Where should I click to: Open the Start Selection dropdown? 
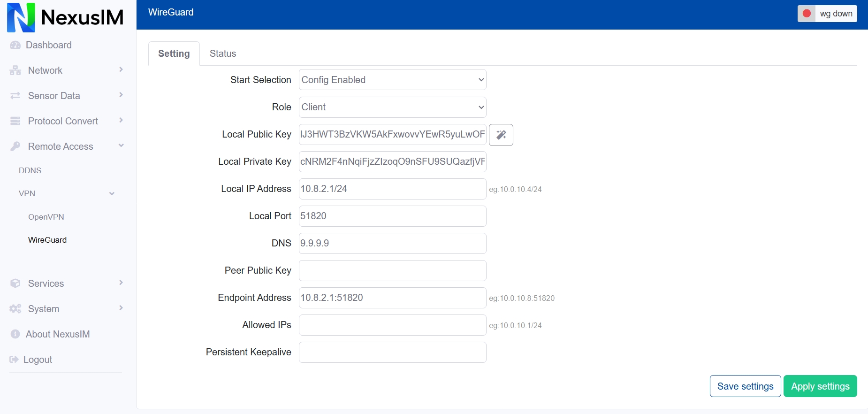click(393, 80)
